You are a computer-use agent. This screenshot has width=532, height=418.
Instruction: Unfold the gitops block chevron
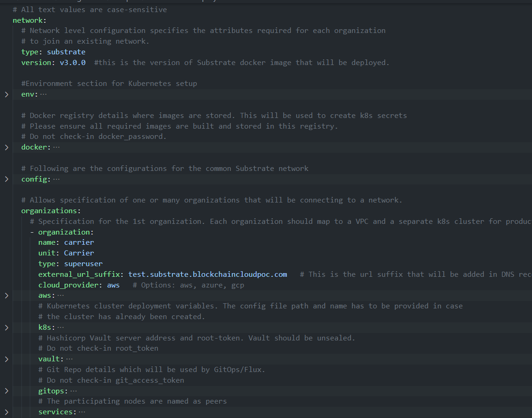click(6, 391)
